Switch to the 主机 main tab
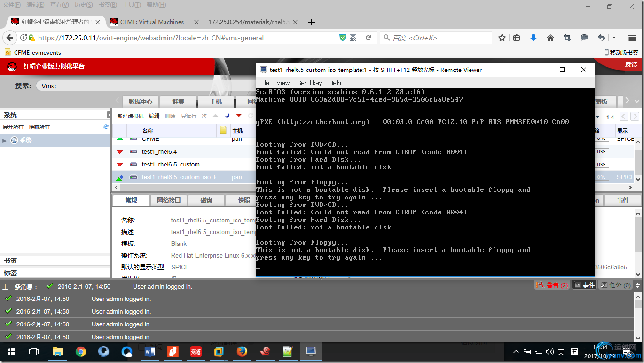 [216, 102]
